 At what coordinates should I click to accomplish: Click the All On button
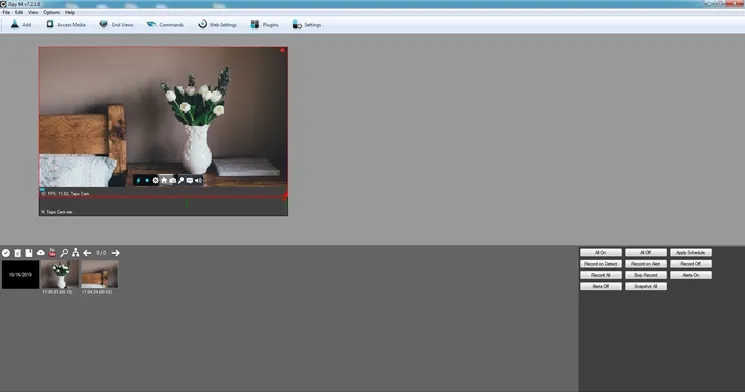click(x=601, y=253)
